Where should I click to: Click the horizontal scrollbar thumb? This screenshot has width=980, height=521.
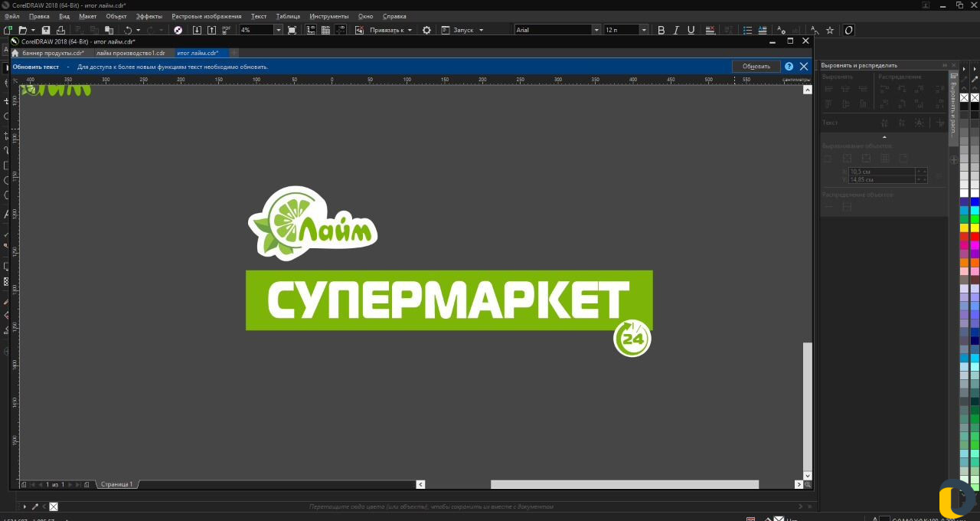pos(625,484)
